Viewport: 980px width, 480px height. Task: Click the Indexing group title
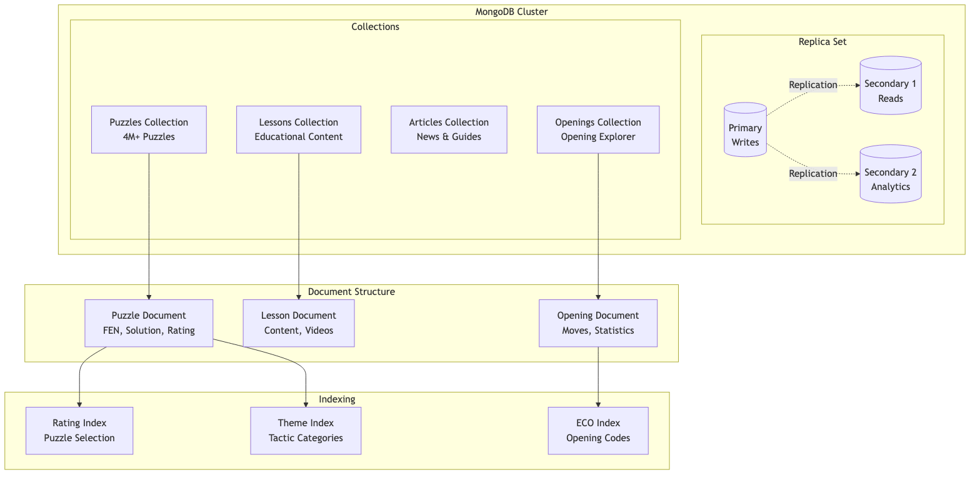(337, 399)
